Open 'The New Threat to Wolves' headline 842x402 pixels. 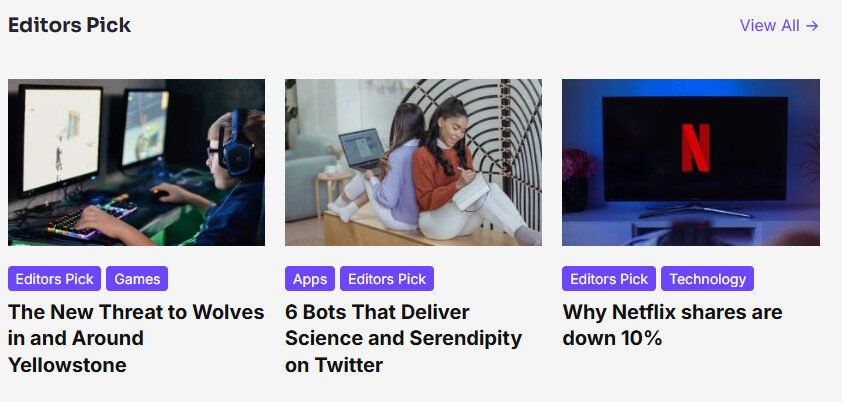(136, 338)
